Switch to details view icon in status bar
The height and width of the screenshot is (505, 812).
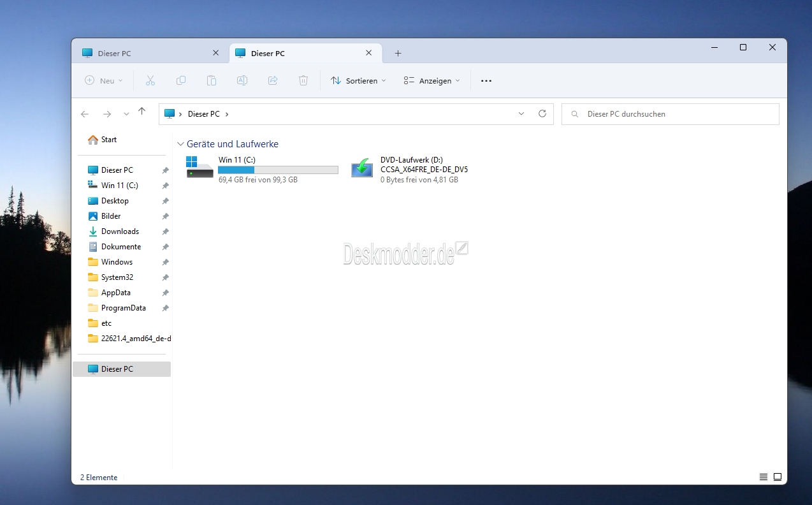click(x=764, y=477)
